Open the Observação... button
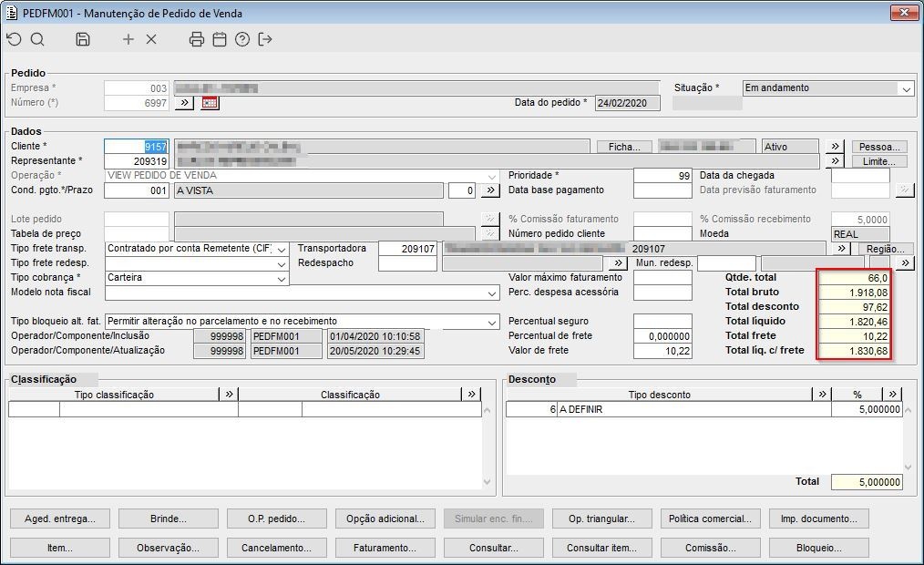 point(169,548)
